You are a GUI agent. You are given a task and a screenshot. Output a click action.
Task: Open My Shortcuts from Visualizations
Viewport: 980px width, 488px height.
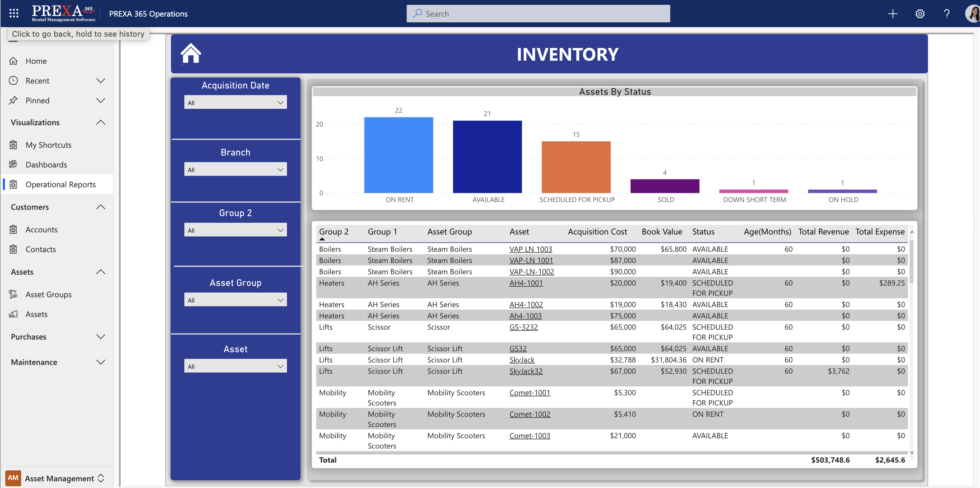pos(13,145)
